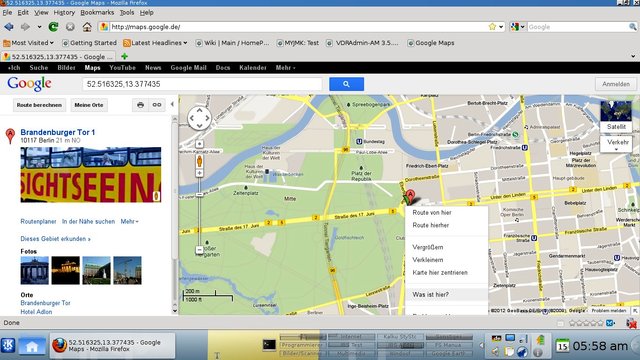Click the Google maps blue search button
Screen dimensions: 640x360
(346, 84)
